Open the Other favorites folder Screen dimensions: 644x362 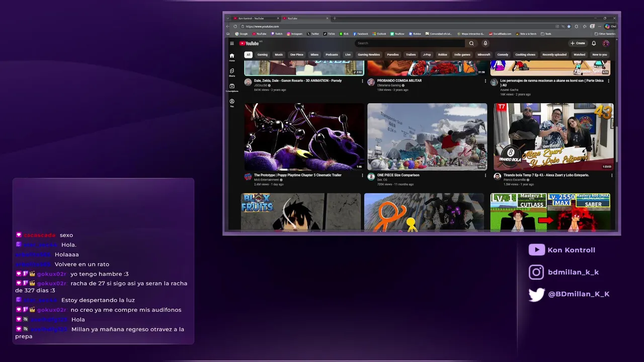[x=604, y=34]
